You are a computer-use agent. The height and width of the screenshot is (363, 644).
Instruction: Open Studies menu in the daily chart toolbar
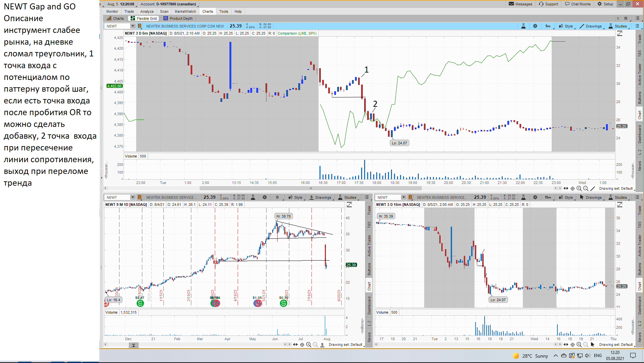click(x=348, y=197)
